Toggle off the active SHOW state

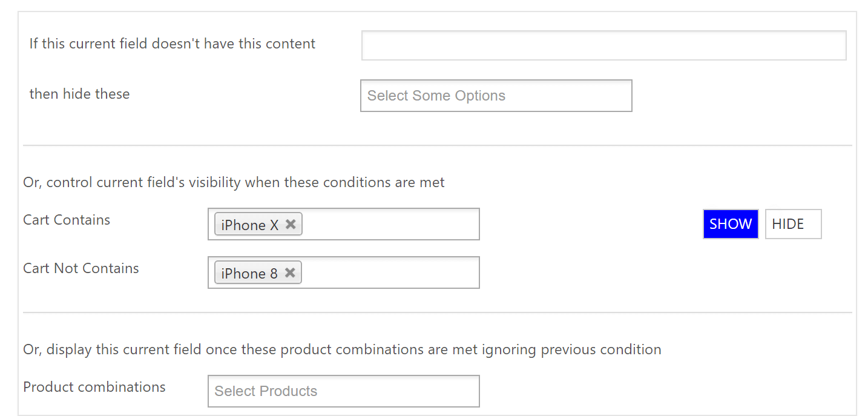pos(731,223)
